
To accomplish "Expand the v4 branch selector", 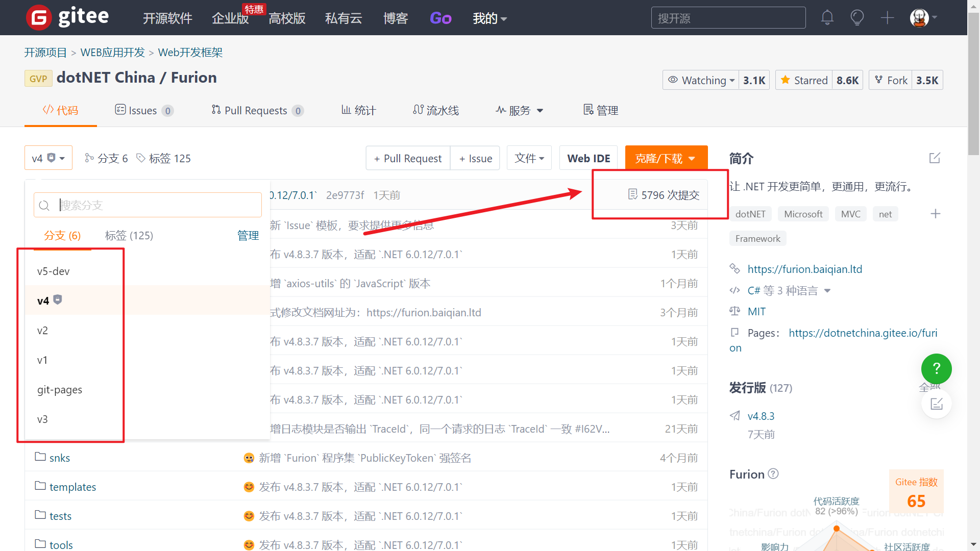I will point(48,158).
